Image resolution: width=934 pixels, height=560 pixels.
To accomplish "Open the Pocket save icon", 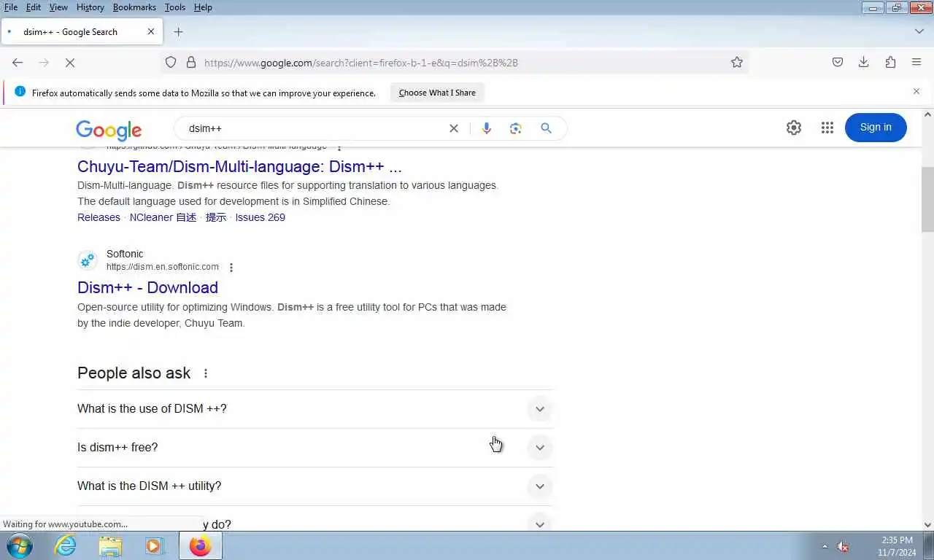I will click(x=838, y=63).
